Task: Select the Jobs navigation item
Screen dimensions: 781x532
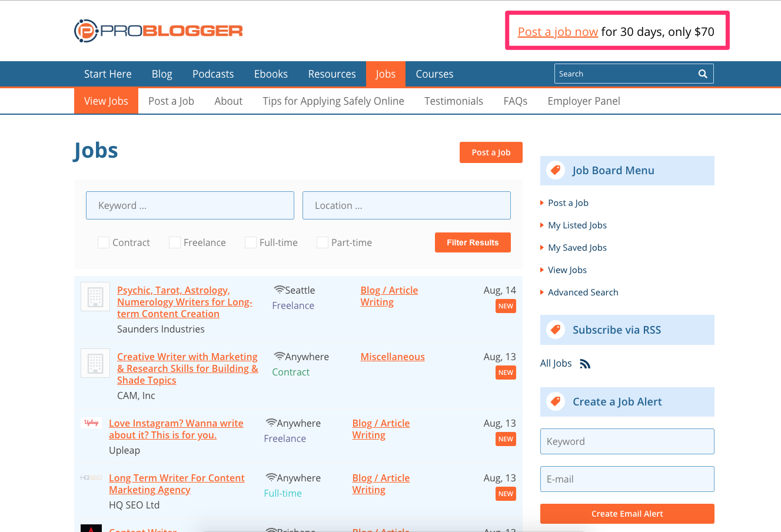Action: tap(385, 74)
